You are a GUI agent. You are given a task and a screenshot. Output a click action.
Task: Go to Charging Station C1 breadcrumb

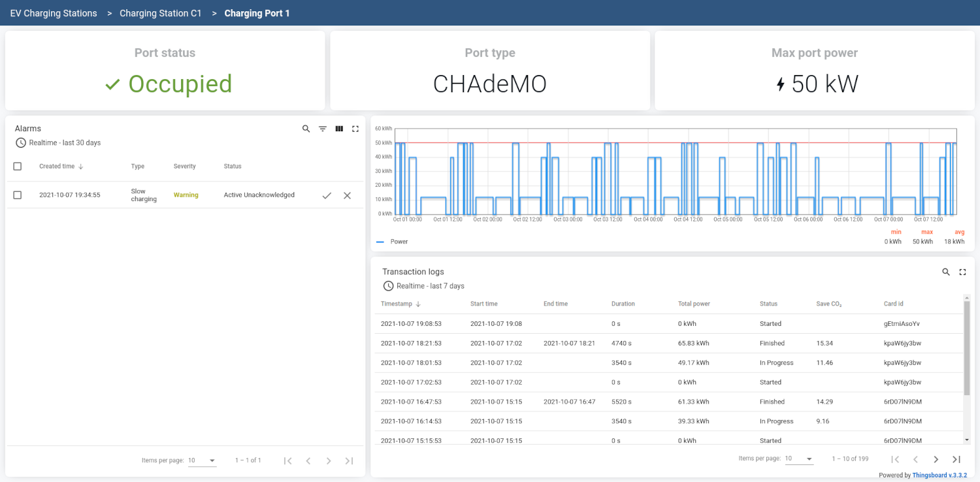point(161,13)
